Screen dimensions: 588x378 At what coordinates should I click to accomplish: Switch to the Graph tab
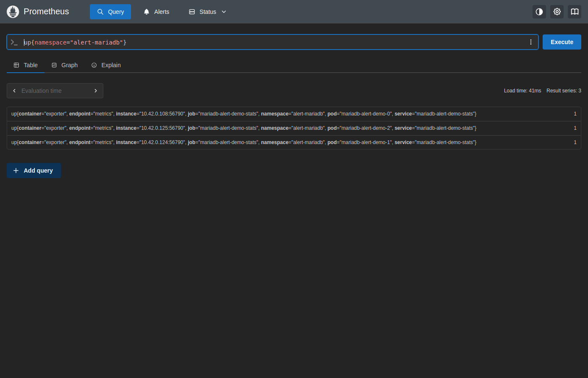point(65,65)
